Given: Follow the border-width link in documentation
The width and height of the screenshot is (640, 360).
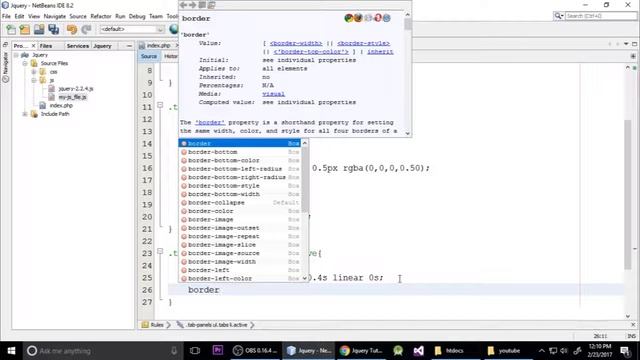Looking at the screenshot, I should [296, 43].
